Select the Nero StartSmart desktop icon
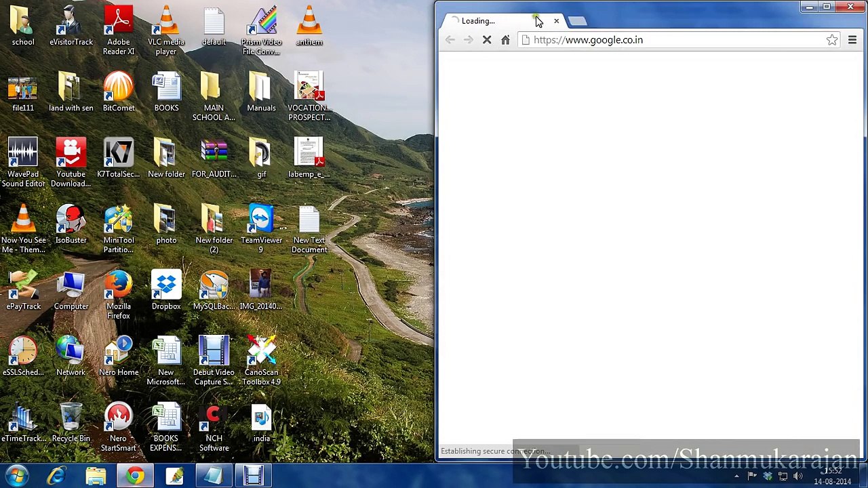Viewport: 868px width, 488px height. pyautogui.click(x=119, y=427)
